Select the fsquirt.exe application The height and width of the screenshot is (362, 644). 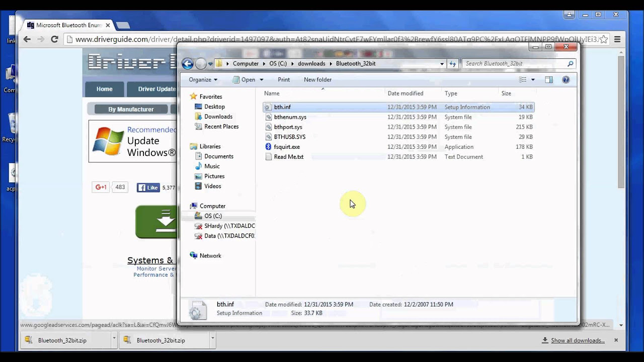point(287,147)
